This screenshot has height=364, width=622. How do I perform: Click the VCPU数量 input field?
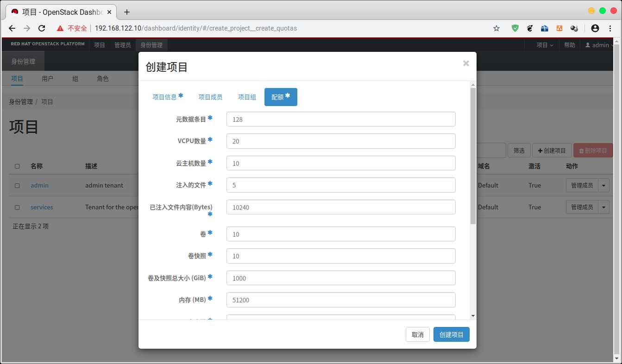(341, 141)
